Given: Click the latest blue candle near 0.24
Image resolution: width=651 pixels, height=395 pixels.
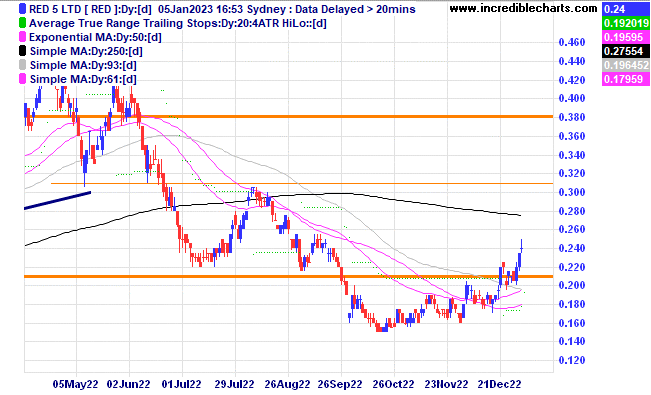Looking at the screenshot, I should 521,248.
